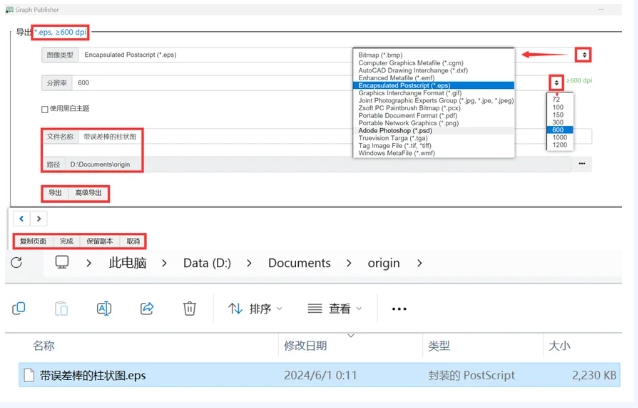Image resolution: width=638 pixels, height=408 pixels.
Task: Open the resolution dropdown arrow
Action: [x=555, y=82]
